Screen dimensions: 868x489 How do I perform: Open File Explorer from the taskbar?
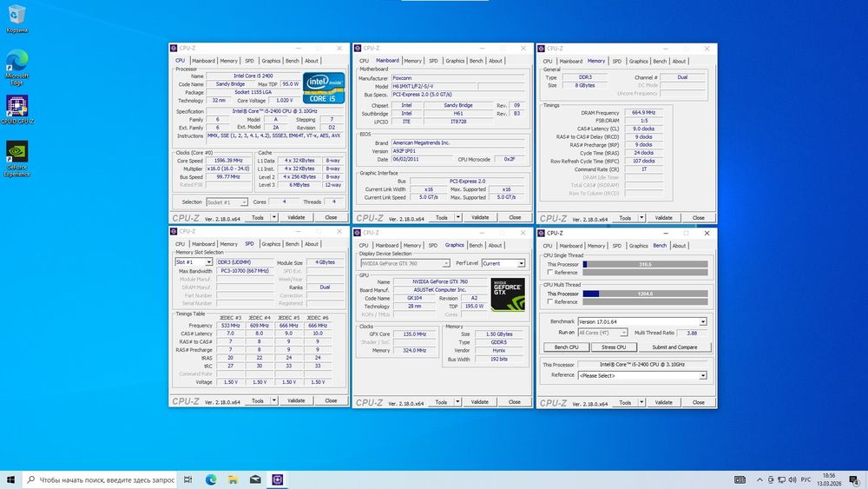tap(233, 479)
